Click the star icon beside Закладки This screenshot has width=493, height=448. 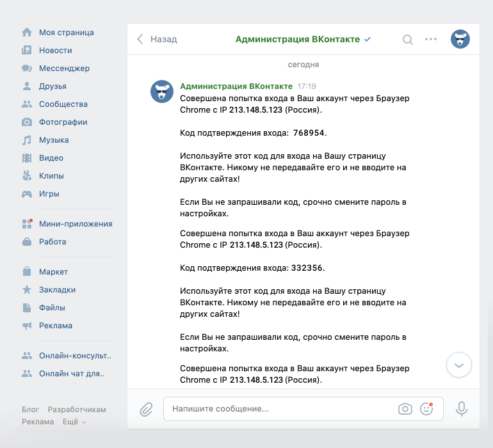(x=27, y=289)
